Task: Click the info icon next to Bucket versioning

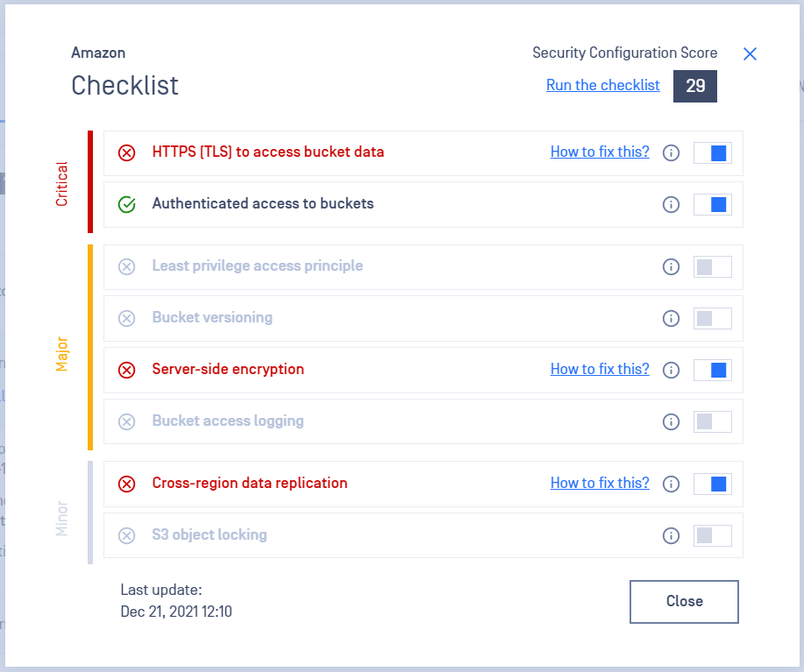Action: click(x=671, y=318)
